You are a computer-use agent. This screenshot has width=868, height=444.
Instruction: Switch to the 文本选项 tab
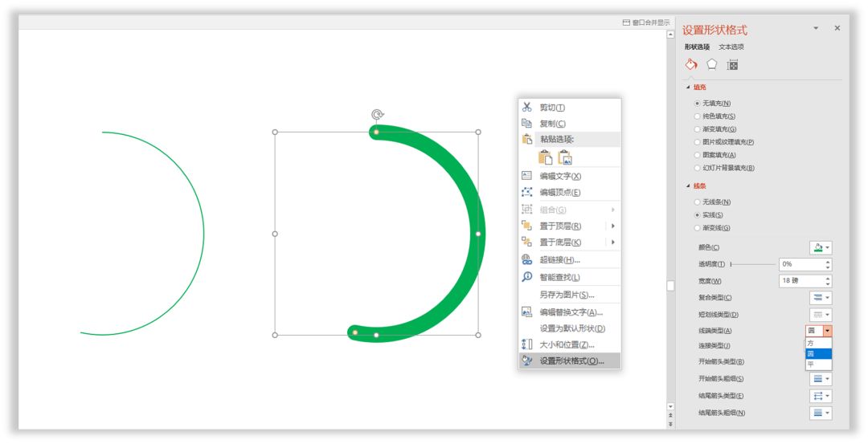tap(731, 47)
